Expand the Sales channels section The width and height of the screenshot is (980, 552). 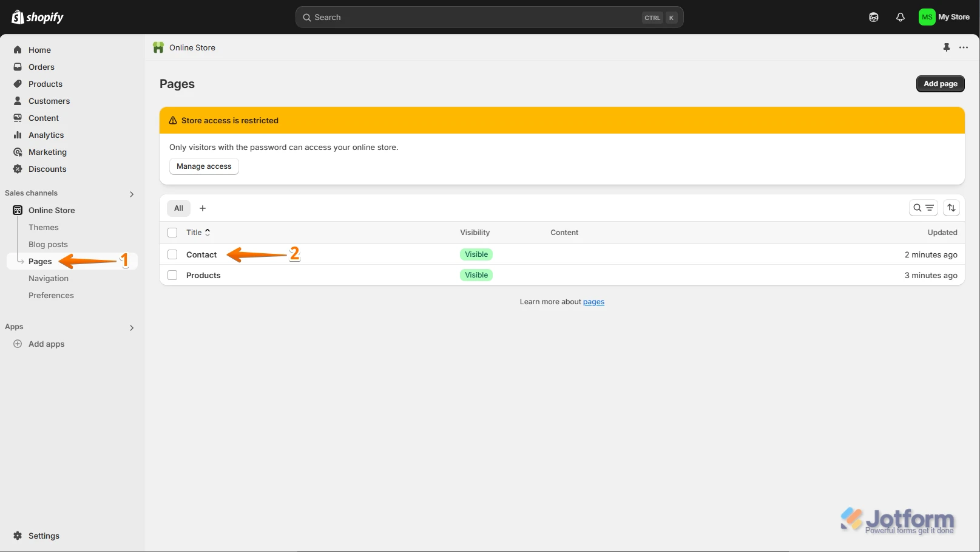pos(132,194)
